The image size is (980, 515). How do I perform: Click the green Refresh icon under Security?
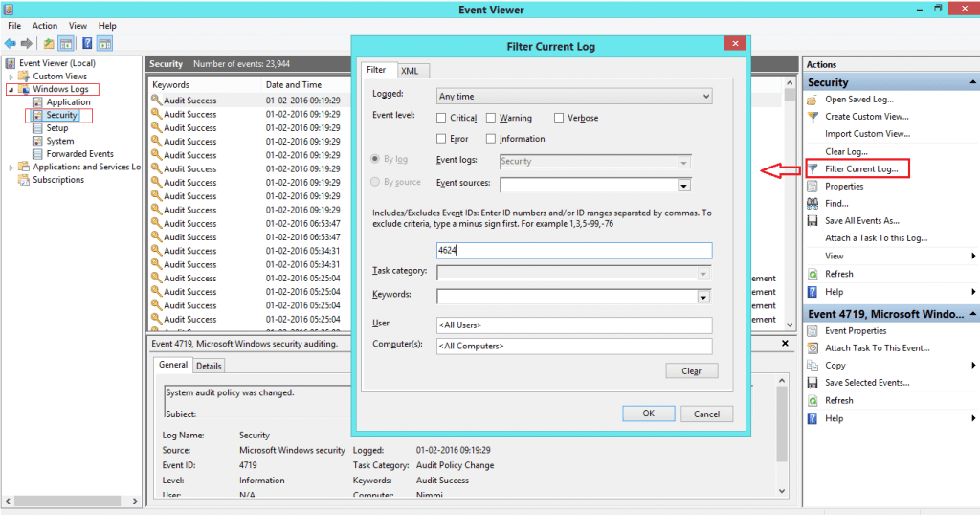[813, 274]
